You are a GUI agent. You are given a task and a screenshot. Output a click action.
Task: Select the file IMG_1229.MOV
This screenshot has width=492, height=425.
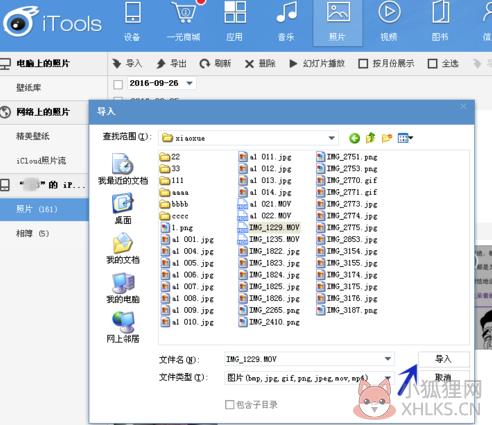(269, 227)
